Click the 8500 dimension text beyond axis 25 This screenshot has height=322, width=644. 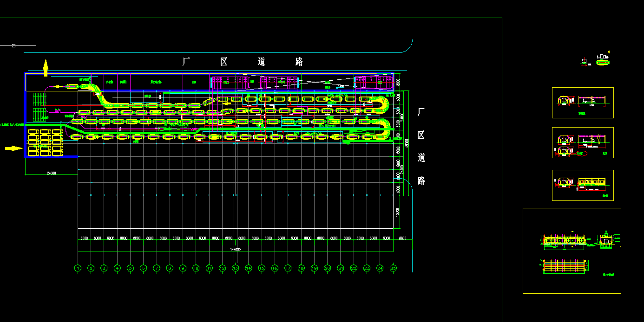tap(402, 238)
